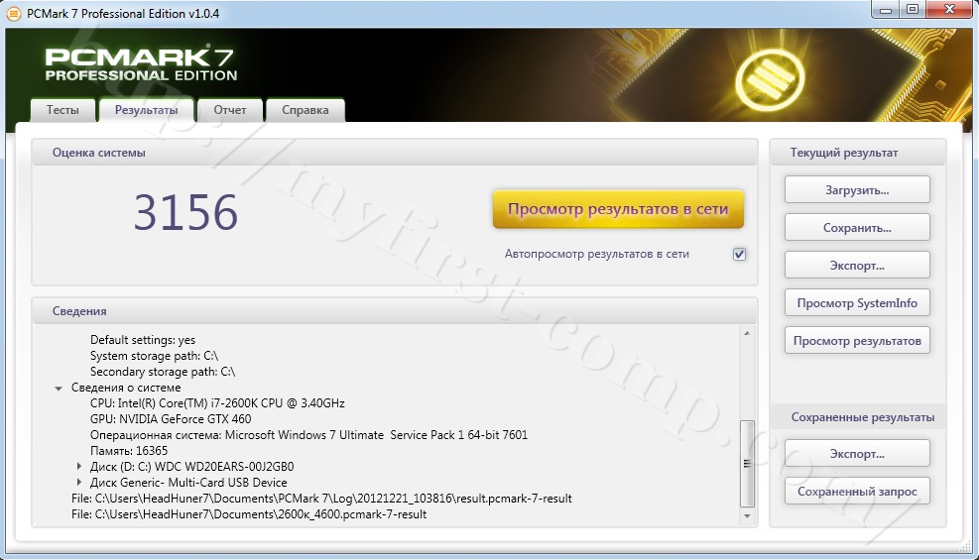Expand Диск Generic- Multi-Card USB Device node

click(x=78, y=482)
